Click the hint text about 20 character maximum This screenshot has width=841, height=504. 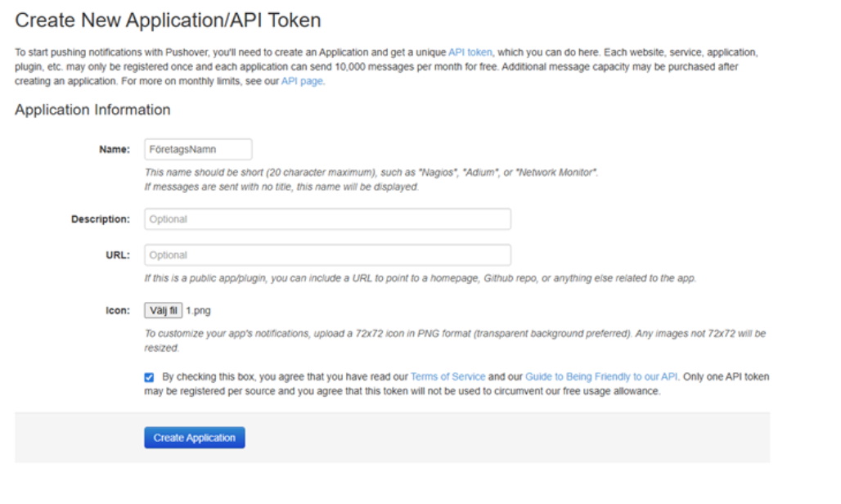pos(371,173)
